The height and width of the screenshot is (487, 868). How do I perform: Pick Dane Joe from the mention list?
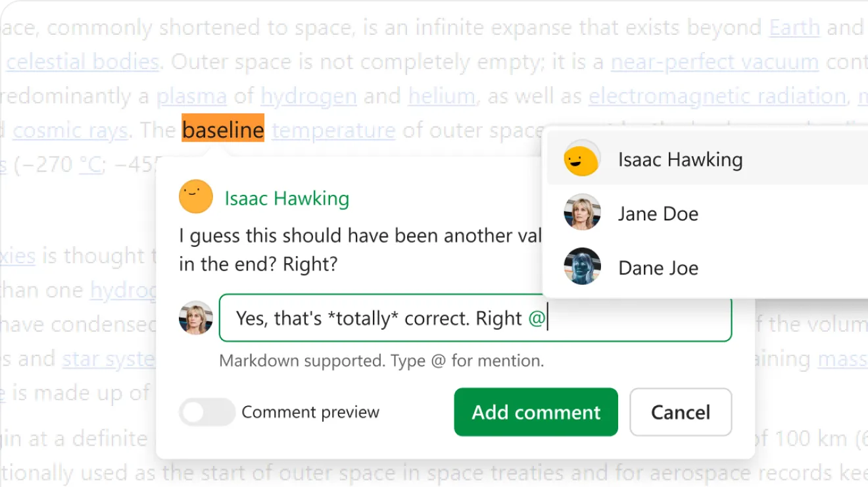click(x=658, y=268)
